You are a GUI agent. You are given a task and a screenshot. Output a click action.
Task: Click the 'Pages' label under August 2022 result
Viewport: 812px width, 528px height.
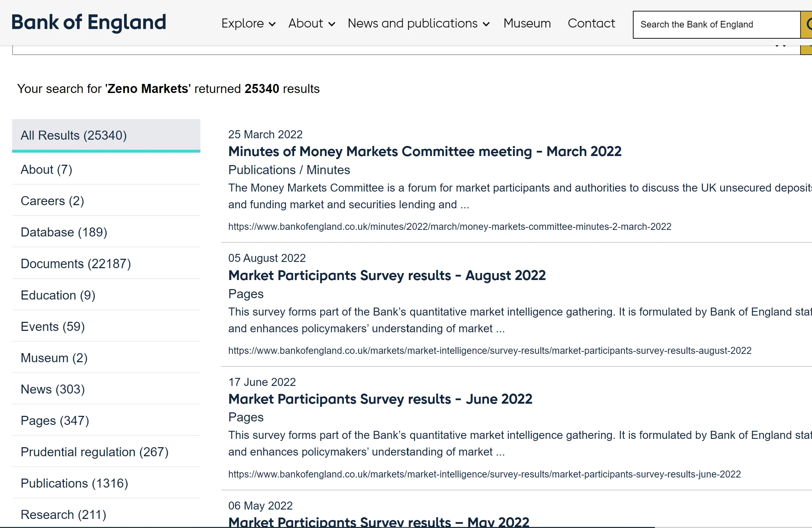click(246, 294)
